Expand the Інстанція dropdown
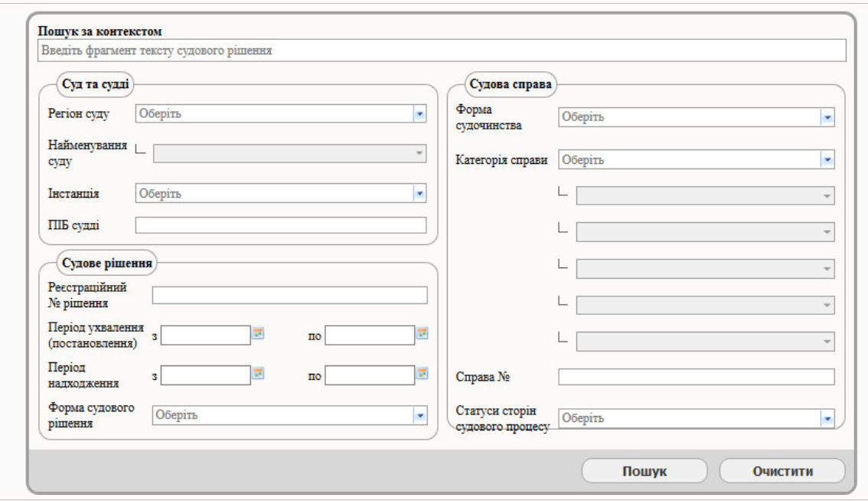 tap(419, 194)
